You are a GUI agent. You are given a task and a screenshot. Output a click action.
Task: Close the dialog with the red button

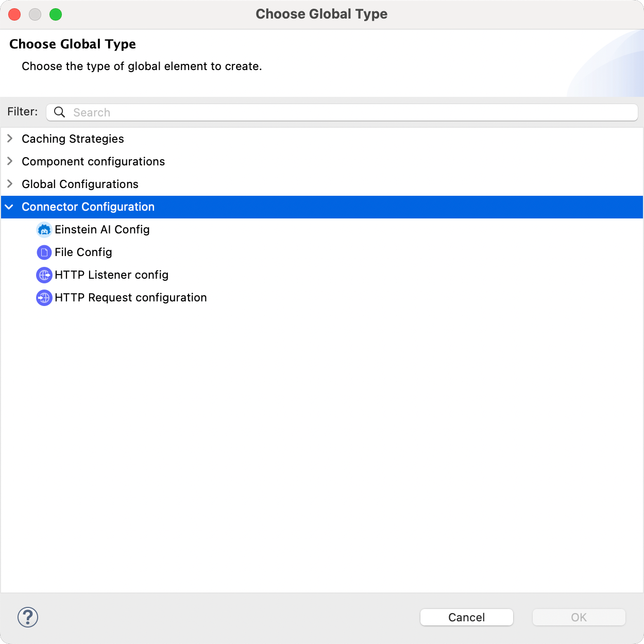click(x=14, y=14)
